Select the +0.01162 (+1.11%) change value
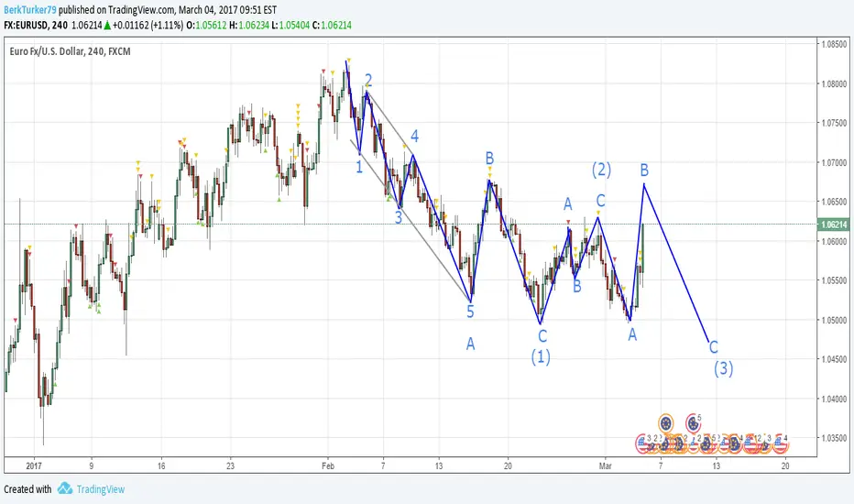This screenshot has width=854, height=504. tap(148, 25)
